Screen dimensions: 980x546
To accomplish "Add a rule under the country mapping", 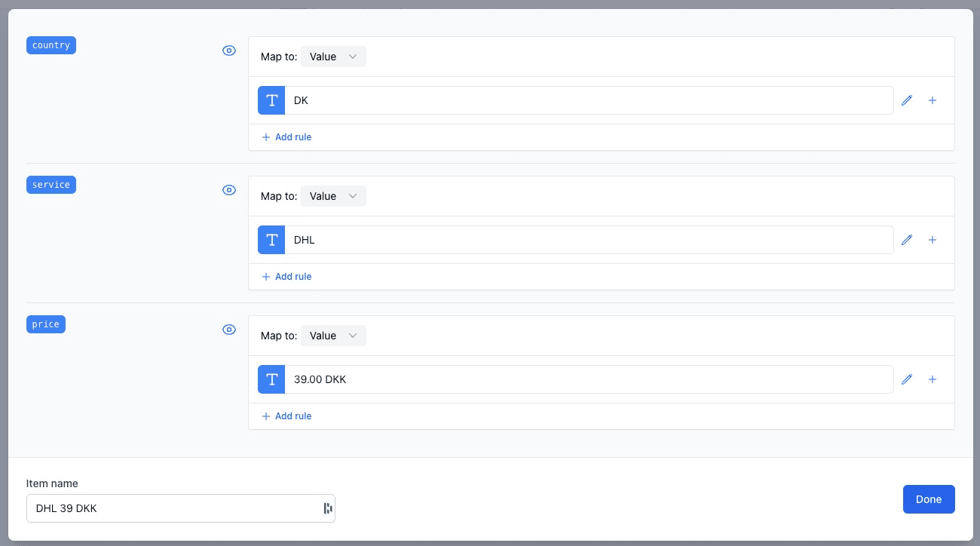I will pos(286,137).
